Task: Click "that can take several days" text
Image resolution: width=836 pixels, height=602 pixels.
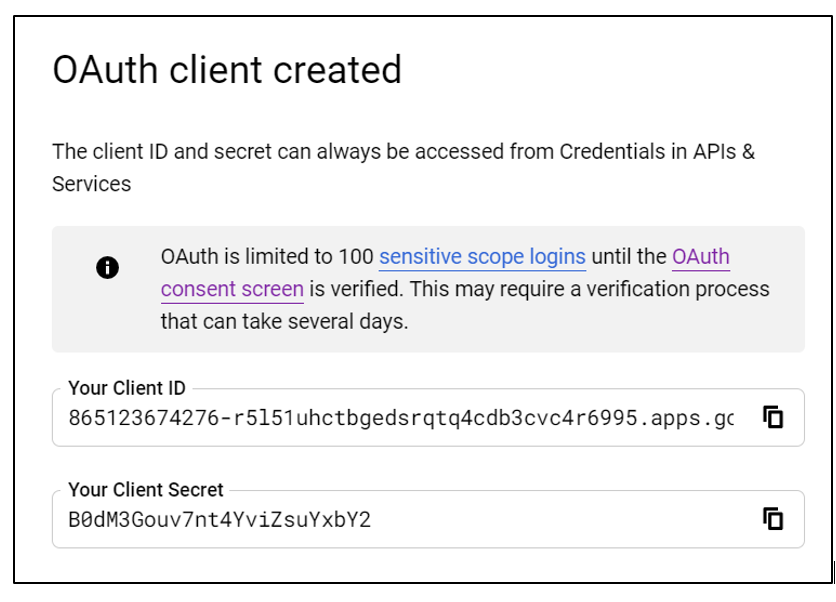Action: (284, 322)
